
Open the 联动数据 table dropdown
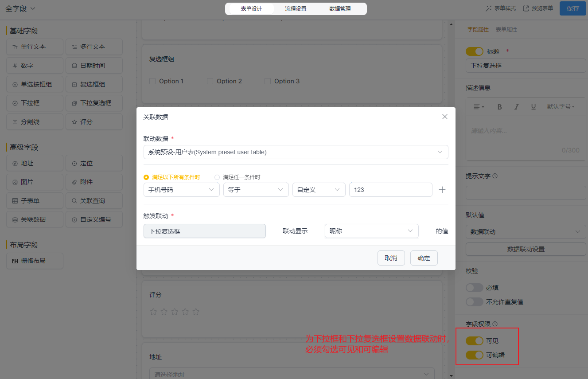click(296, 152)
